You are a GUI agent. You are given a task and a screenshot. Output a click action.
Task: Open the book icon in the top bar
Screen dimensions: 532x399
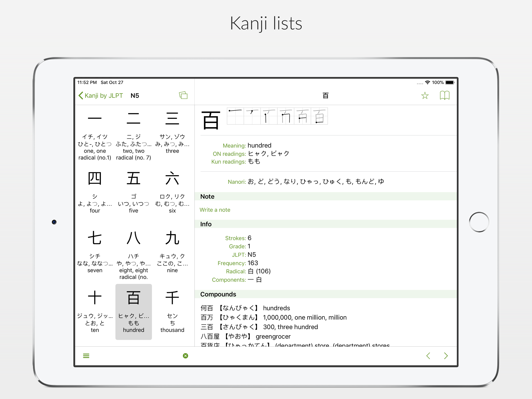444,95
